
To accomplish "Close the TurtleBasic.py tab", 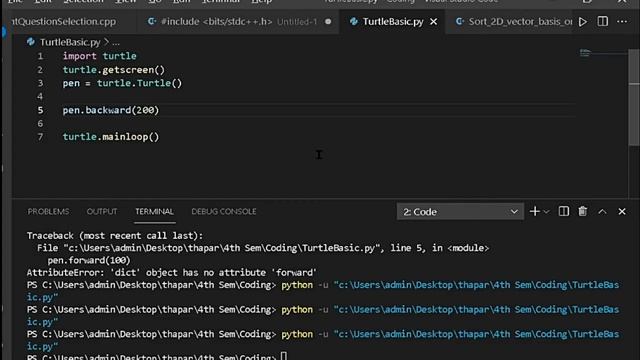I will 433,22.
